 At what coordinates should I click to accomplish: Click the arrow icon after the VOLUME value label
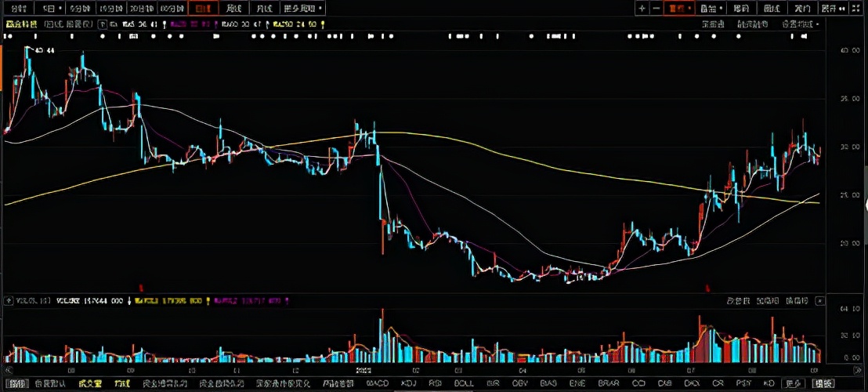tap(129, 300)
